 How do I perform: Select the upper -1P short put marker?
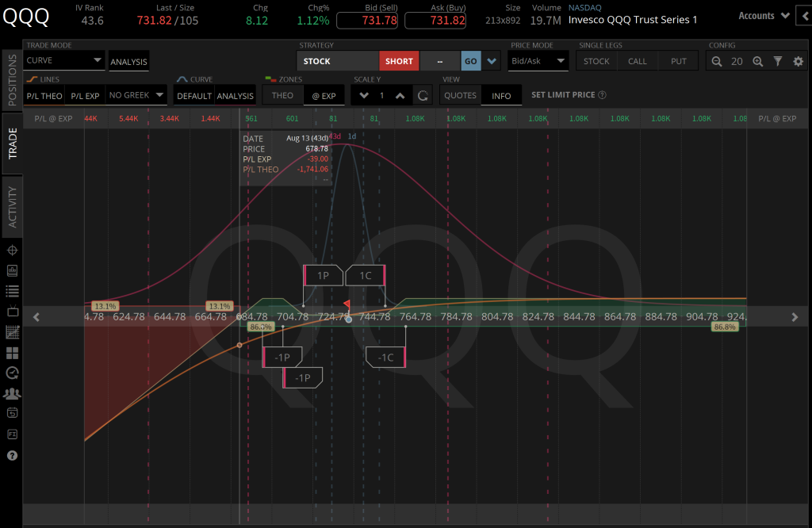(282, 358)
